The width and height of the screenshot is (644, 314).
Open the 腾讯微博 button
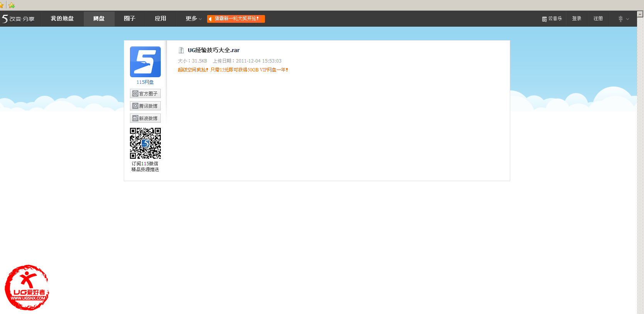[x=145, y=106]
